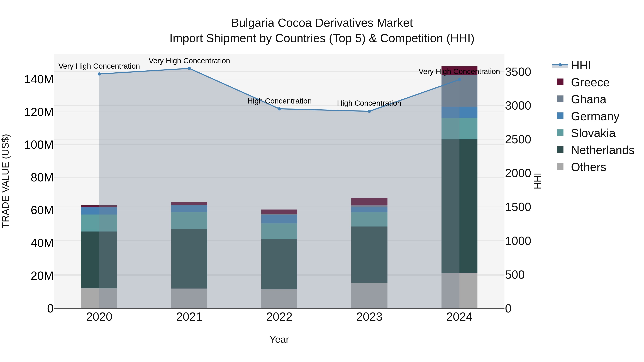Select the 2023 Greece bar segment
Screen dimensions: 644x362
coord(369,202)
